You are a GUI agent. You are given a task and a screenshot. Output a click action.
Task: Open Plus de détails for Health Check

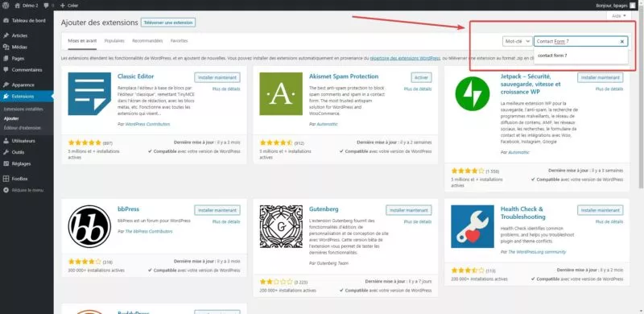click(x=609, y=221)
